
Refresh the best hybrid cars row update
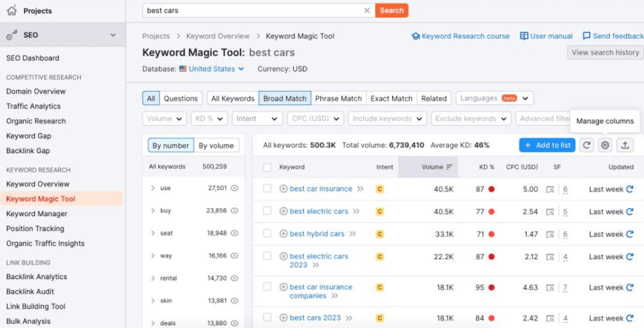[x=630, y=234]
